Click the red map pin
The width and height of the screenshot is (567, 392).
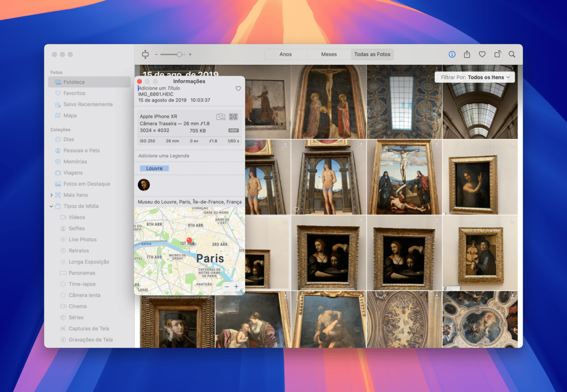pos(189,242)
